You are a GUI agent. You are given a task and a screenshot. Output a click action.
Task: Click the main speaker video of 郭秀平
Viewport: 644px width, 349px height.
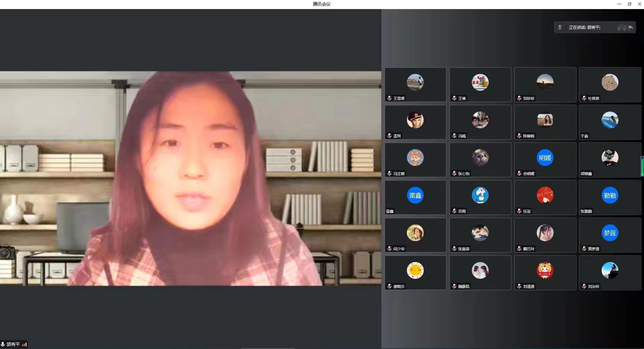point(190,178)
